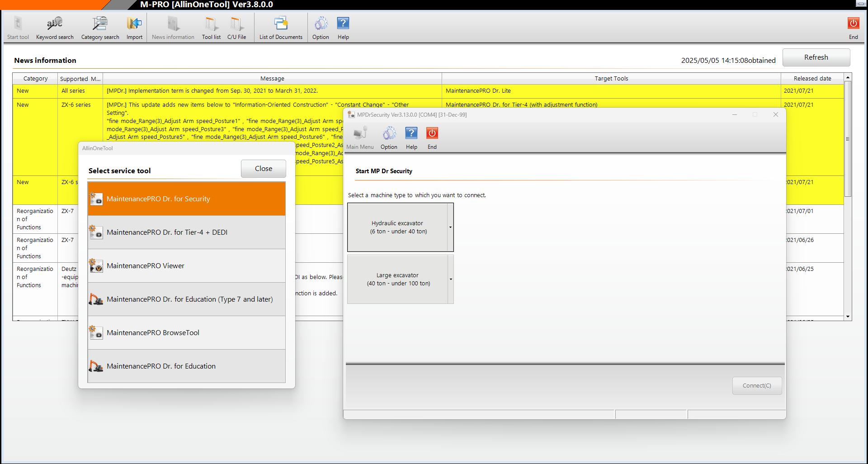This screenshot has width=868, height=464.
Task: Open Option in MPDrSecurity window
Action: 389,138
